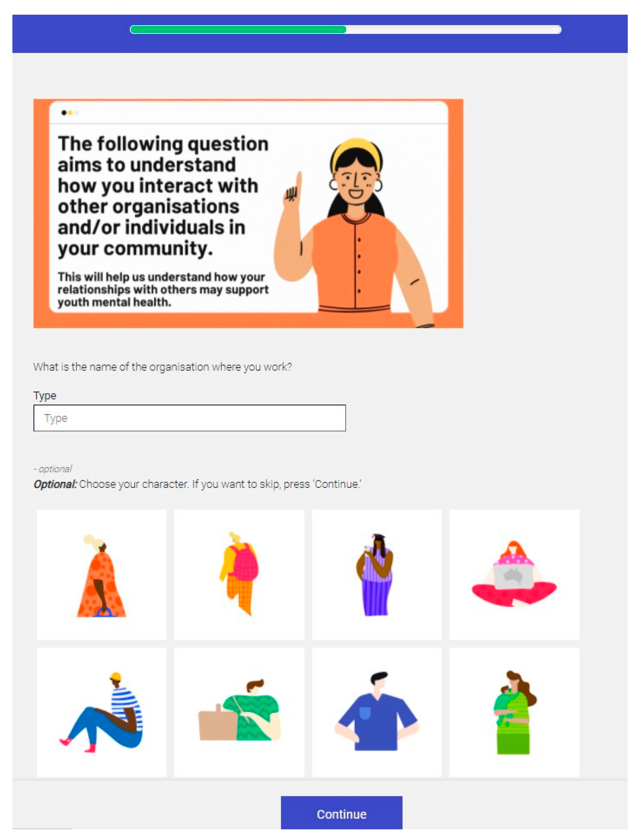Choose the character sitting cross-legged with laptop
The image size is (641, 840).
(514, 575)
